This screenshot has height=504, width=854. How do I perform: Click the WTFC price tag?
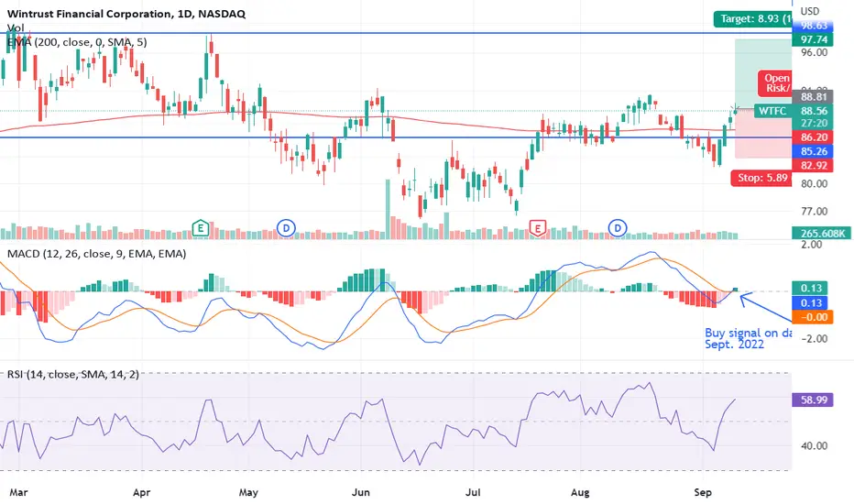[x=772, y=111]
